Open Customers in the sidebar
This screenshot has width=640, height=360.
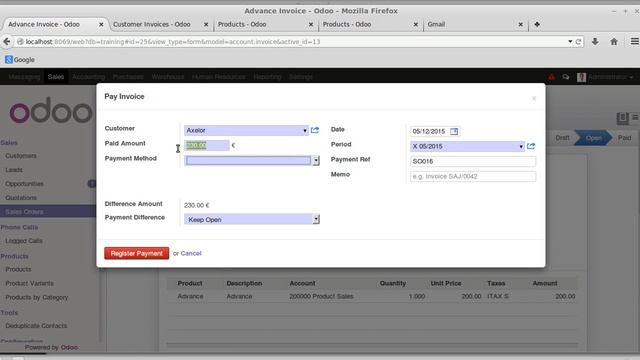(x=21, y=156)
